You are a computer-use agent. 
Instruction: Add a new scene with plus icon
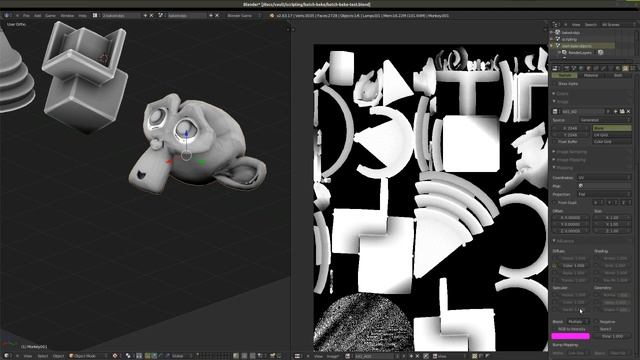point(211,16)
